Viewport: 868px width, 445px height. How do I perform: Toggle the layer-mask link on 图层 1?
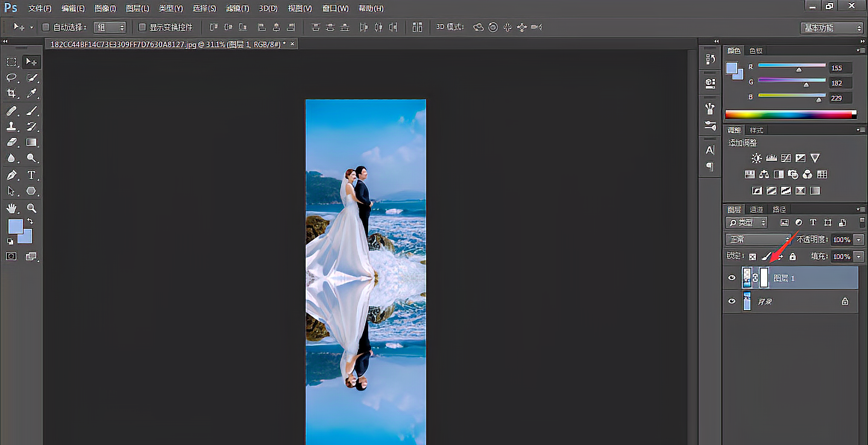click(755, 278)
